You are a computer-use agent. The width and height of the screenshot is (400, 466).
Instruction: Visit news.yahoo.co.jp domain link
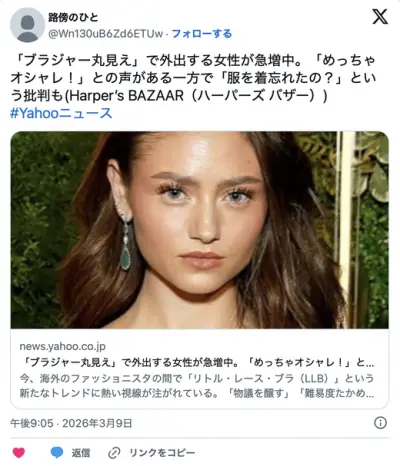pyautogui.click(x=63, y=346)
